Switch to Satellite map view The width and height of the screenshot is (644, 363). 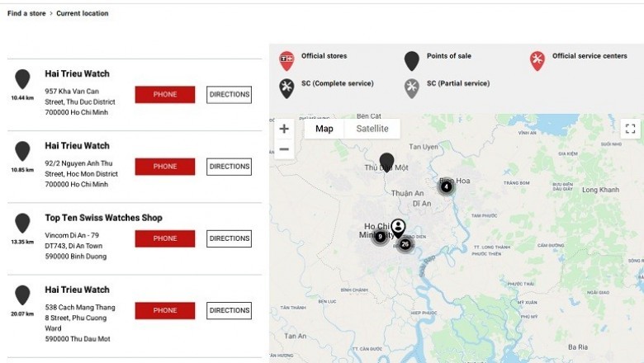(372, 129)
